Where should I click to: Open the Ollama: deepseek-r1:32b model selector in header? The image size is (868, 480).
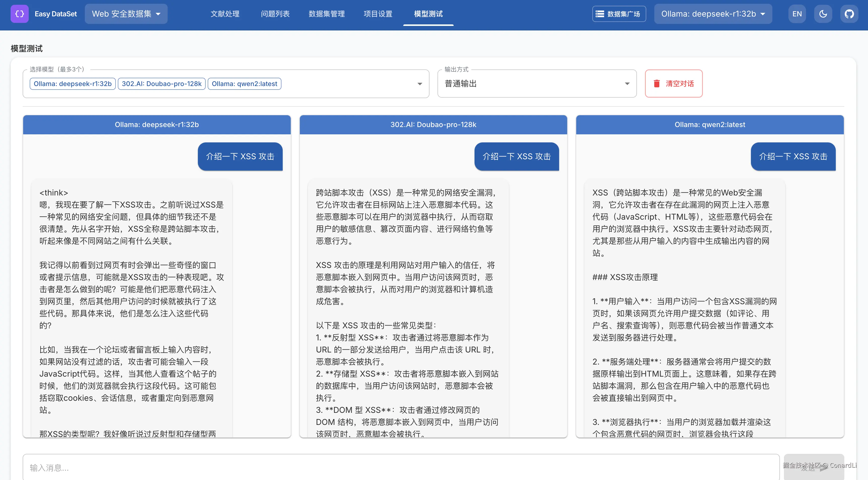[713, 14]
